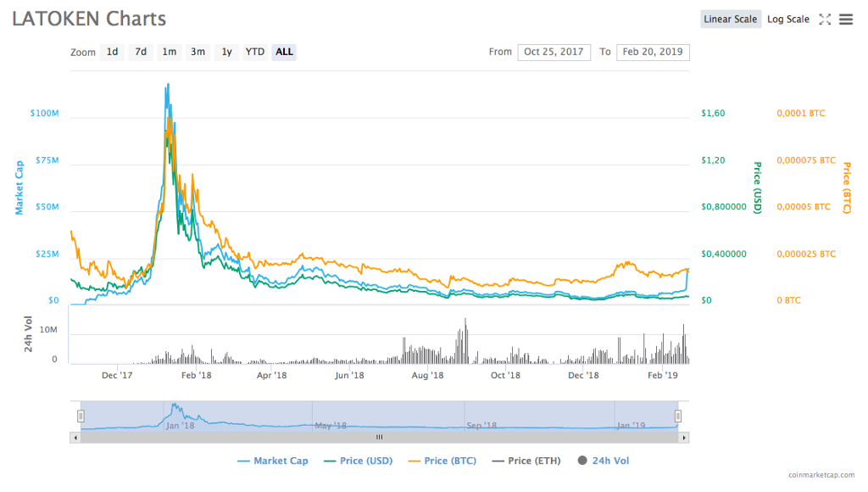
Task: Grab the right navigator range handle
Action: (677, 416)
